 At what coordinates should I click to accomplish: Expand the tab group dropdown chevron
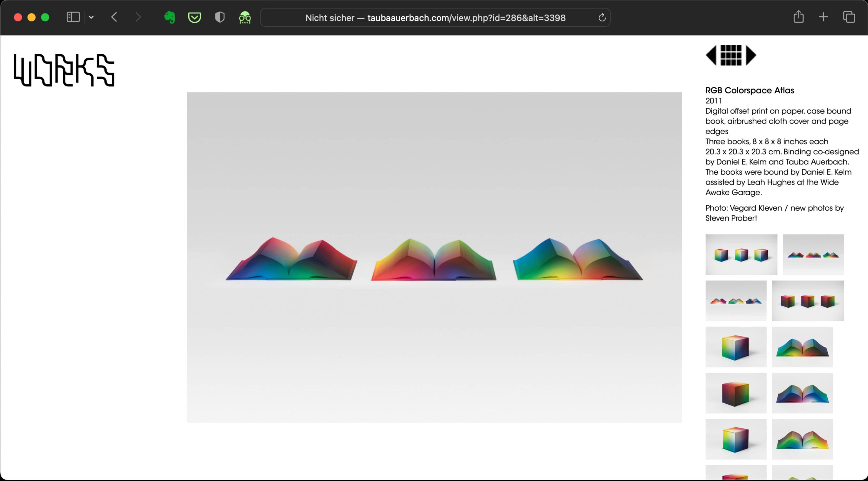(91, 17)
